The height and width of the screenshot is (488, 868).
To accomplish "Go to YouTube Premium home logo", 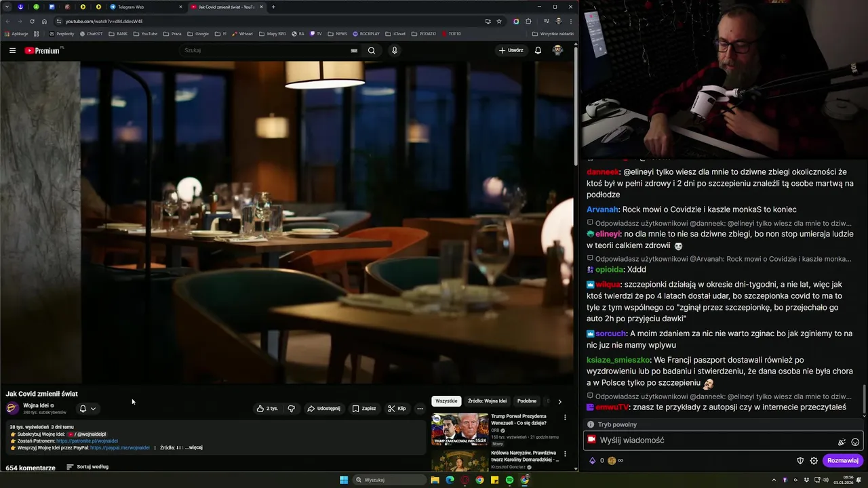I will coord(43,50).
